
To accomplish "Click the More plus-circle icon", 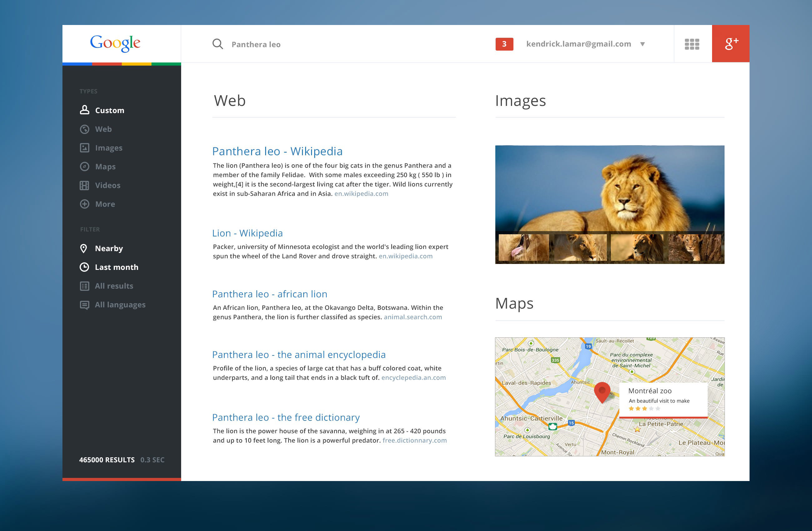I will [84, 204].
